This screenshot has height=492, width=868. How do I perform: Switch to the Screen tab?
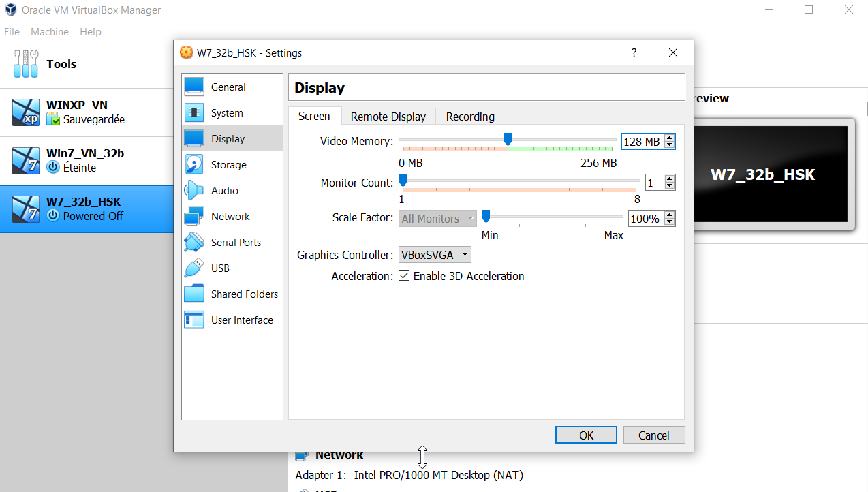pyautogui.click(x=314, y=116)
